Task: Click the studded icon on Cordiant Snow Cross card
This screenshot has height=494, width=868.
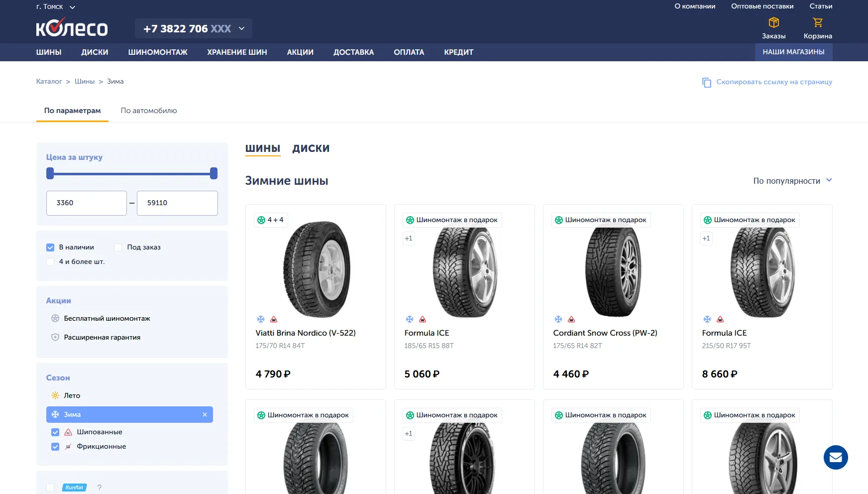Action: pos(571,319)
